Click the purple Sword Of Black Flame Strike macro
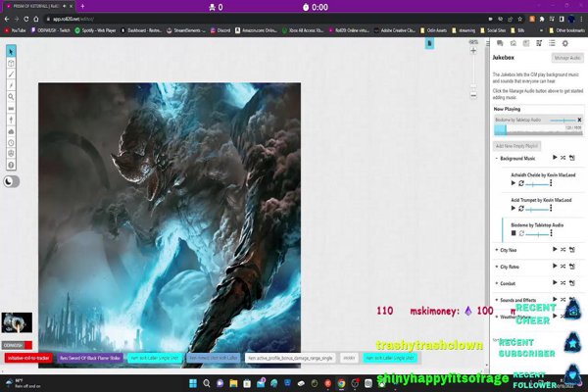This screenshot has height=392, width=588. tap(90, 358)
